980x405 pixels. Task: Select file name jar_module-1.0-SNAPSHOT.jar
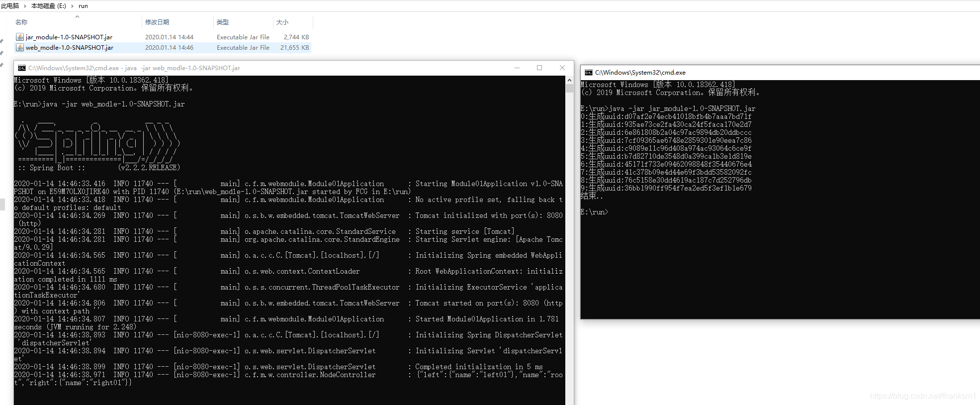69,37
